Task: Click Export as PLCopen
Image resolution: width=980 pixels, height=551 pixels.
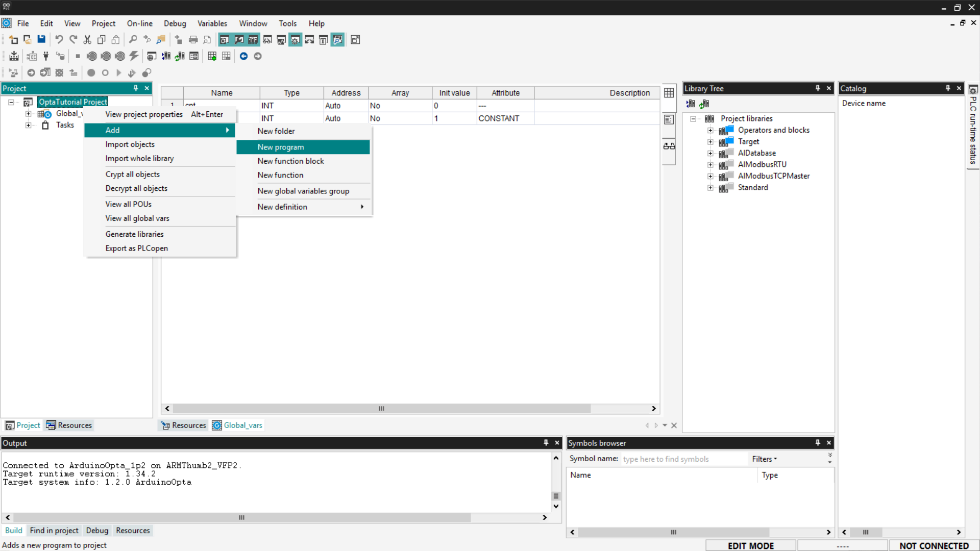Action: [136, 248]
